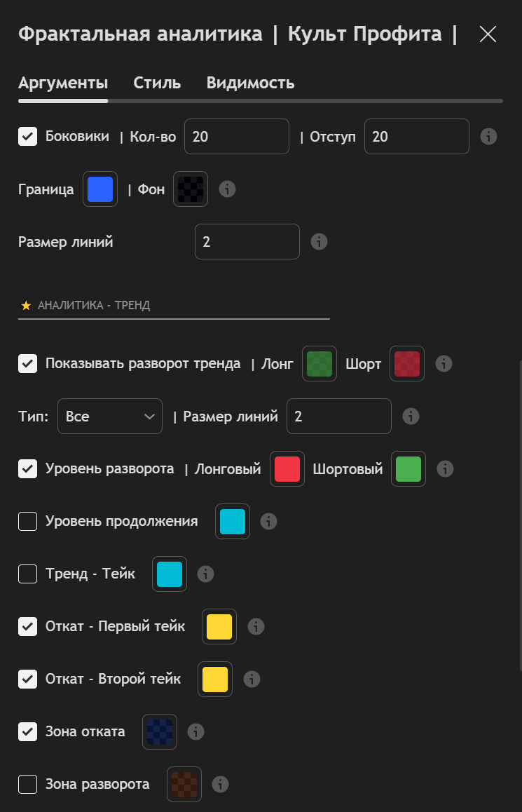Switch to the Стиль tab
The width and height of the screenshot is (522, 812).
(157, 83)
